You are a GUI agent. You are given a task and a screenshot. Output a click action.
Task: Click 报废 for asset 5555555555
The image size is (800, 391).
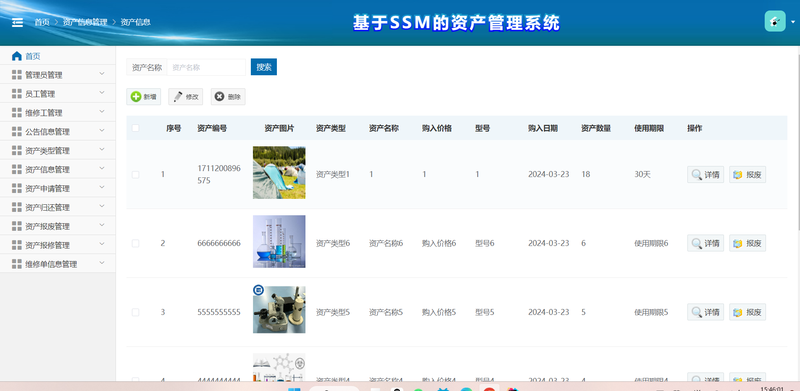pos(747,312)
